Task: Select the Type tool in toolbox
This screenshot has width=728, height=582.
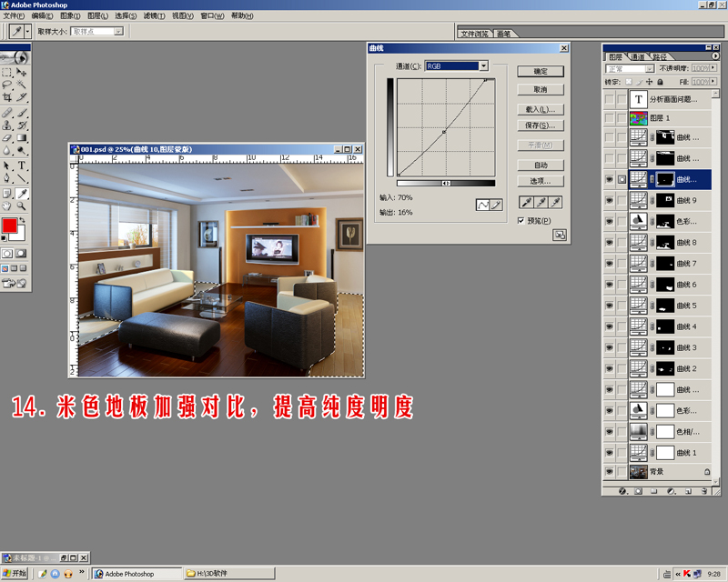Action: pos(21,166)
